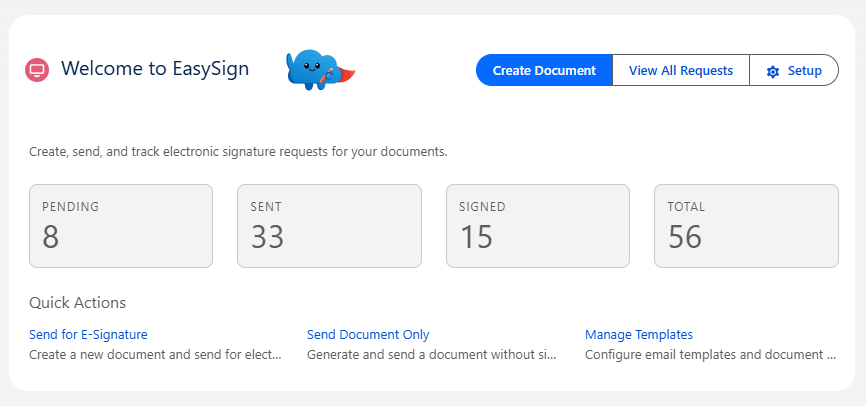Image resolution: width=866 pixels, height=406 pixels.
Task: Click "Generate and send a document" description
Action: pos(431,354)
